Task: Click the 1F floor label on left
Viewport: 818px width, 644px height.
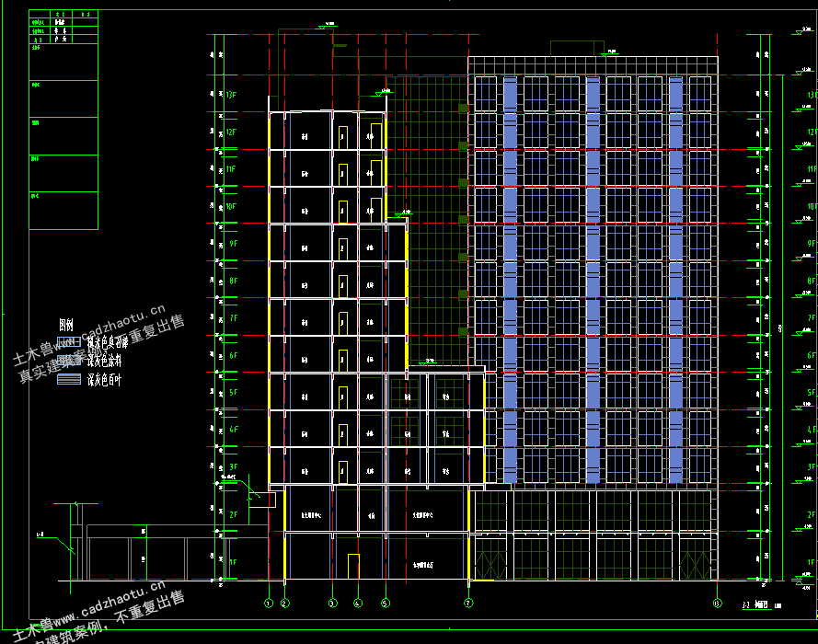Action: pyautogui.click(x=233, y=562)
